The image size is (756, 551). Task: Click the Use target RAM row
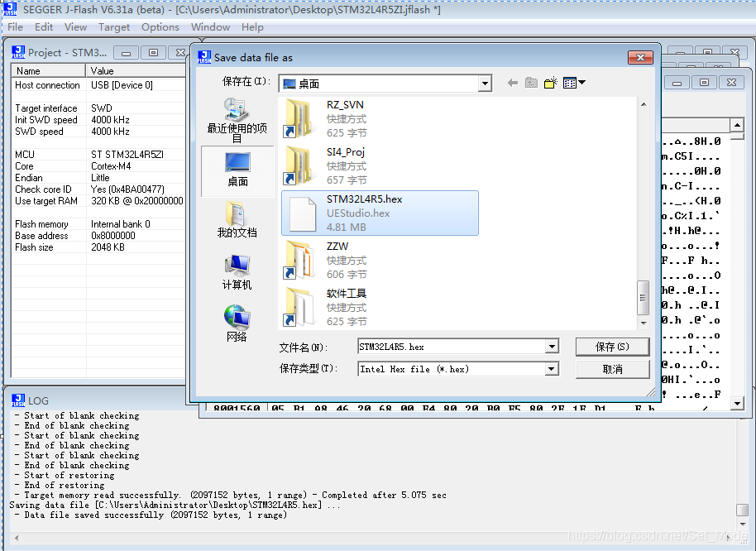click(98, 200)
